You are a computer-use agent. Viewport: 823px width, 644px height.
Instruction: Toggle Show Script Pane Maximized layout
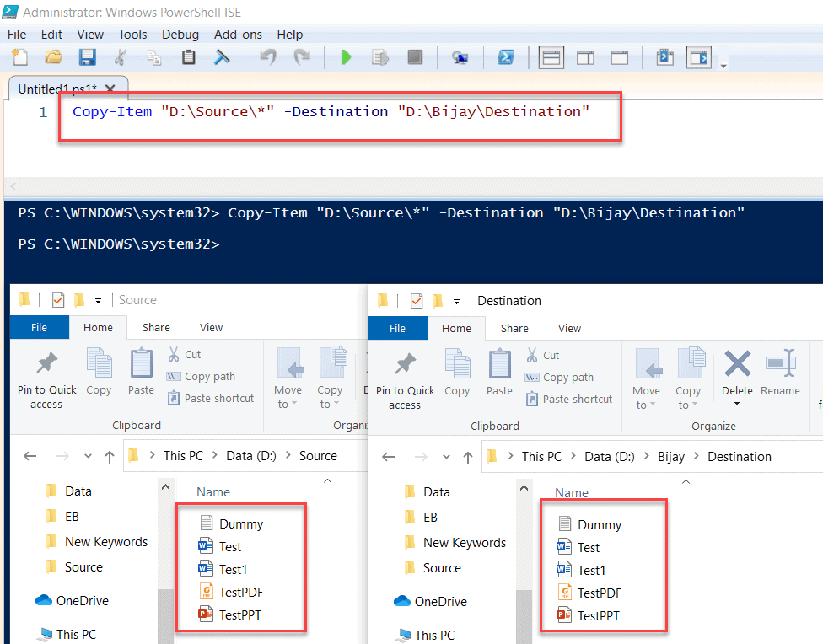(621, 56)
